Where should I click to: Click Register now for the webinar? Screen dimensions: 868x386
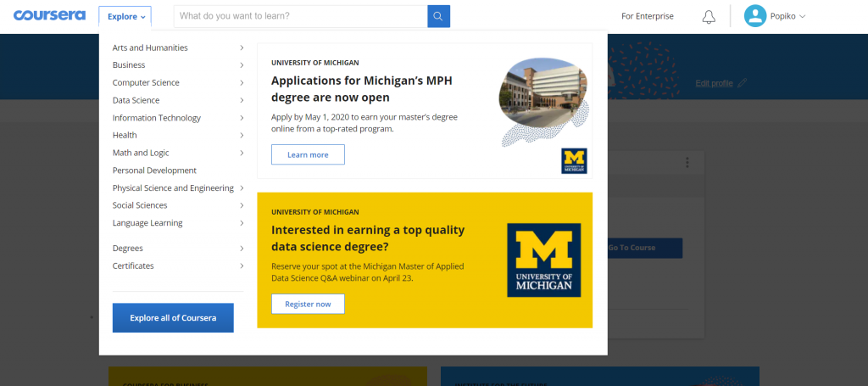click(x=308, y=304)
